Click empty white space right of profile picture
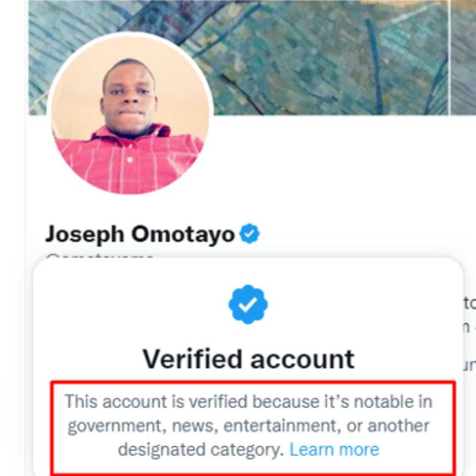The height and width of the screenshot is (476, 476). click(331, 170)
